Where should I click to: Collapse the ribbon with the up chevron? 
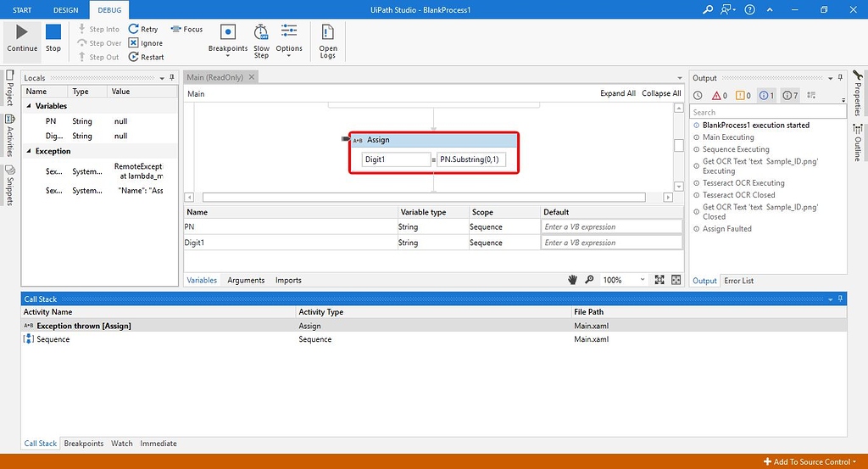tap(770, 9)
